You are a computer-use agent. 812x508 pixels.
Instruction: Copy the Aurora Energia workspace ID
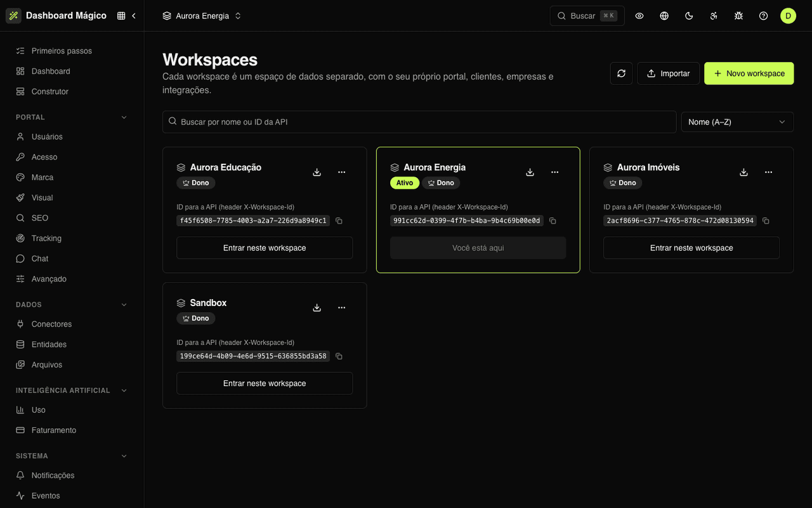pyautogui.click(x=553, y=221)
